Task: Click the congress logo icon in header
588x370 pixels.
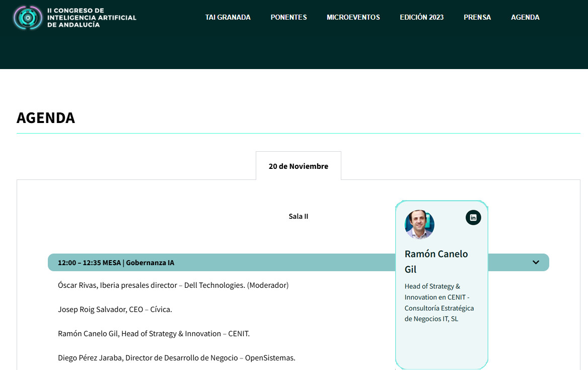Action: [x=28, y=18]
